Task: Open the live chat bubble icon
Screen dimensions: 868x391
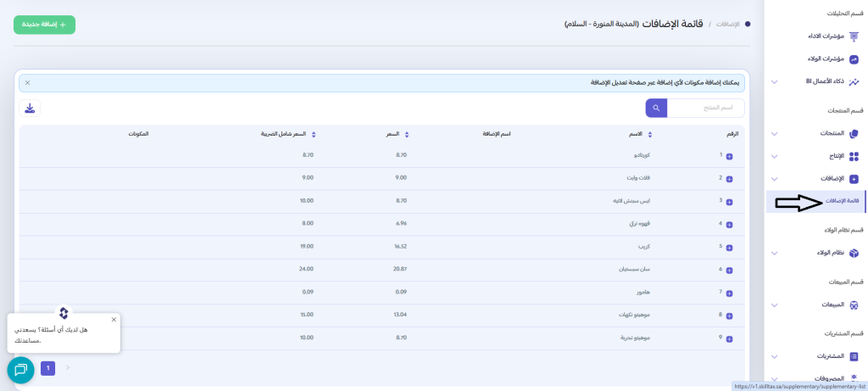Action: coord(20,370)
